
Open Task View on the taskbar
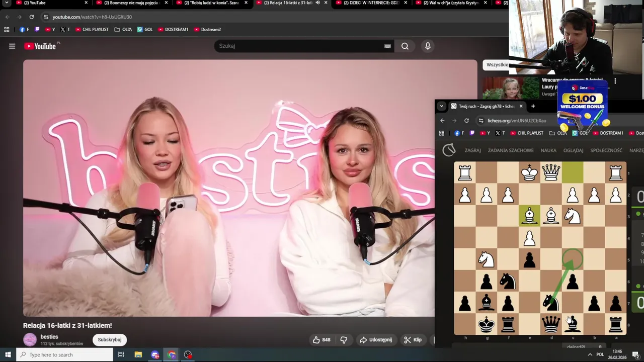(x=121, y=355)
